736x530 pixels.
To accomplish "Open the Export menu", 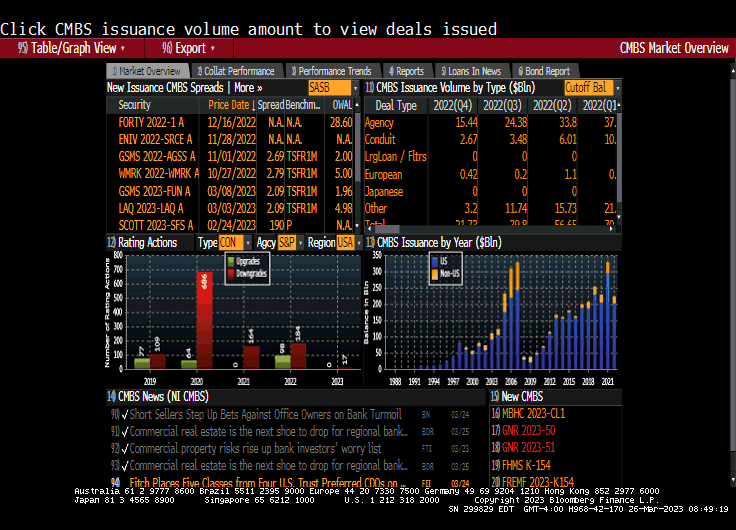I will pyautogui.click(x=189, y=48).
